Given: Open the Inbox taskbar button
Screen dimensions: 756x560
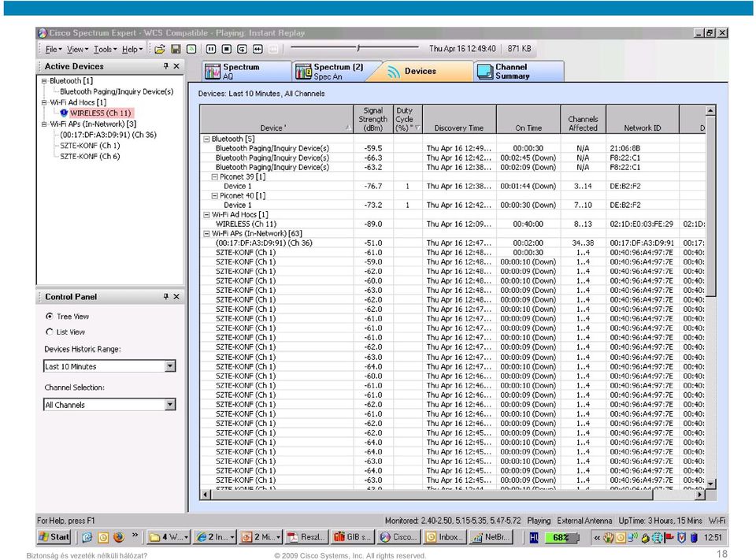Looking at the screenshot, I should [x=444, y=537].
